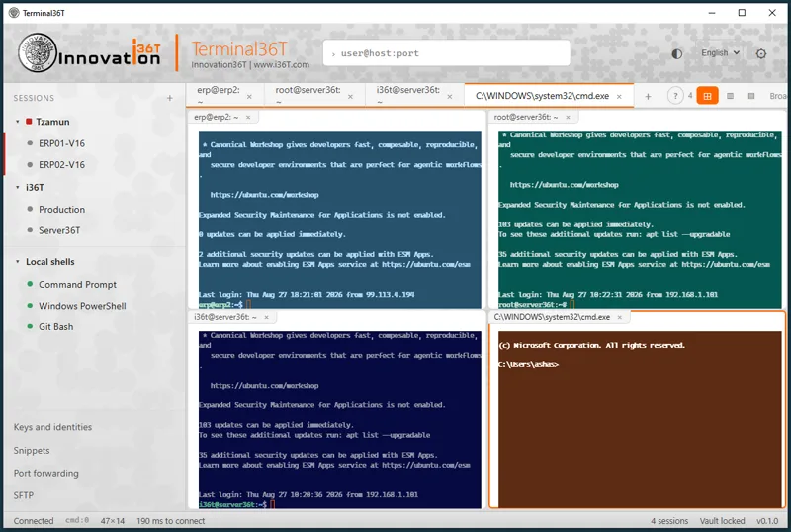The width and height of the screenshot is (791, 532).
Task: Collapse the Tzamun session group
Action: [x=17, y=122]
